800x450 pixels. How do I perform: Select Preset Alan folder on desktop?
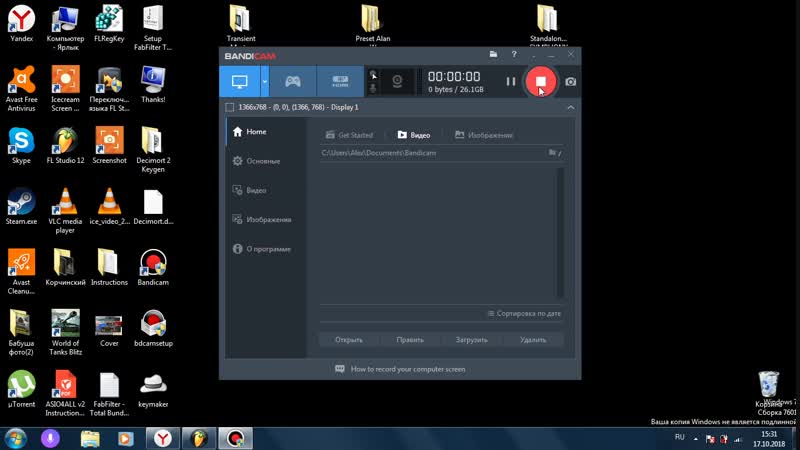click(x=372, y=24)
